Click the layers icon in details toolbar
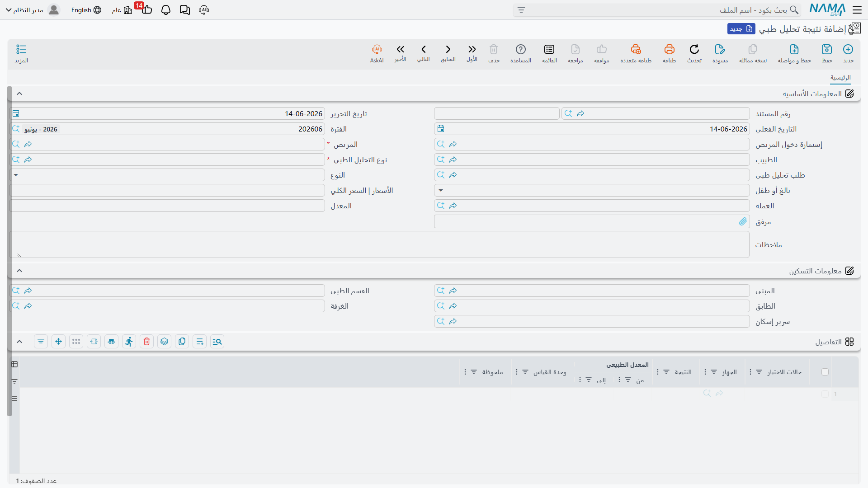 tap(164, 342)
